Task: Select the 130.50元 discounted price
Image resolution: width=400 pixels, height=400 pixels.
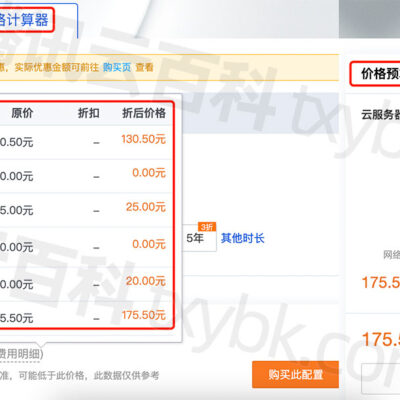Action: click(x=143, y=139)
